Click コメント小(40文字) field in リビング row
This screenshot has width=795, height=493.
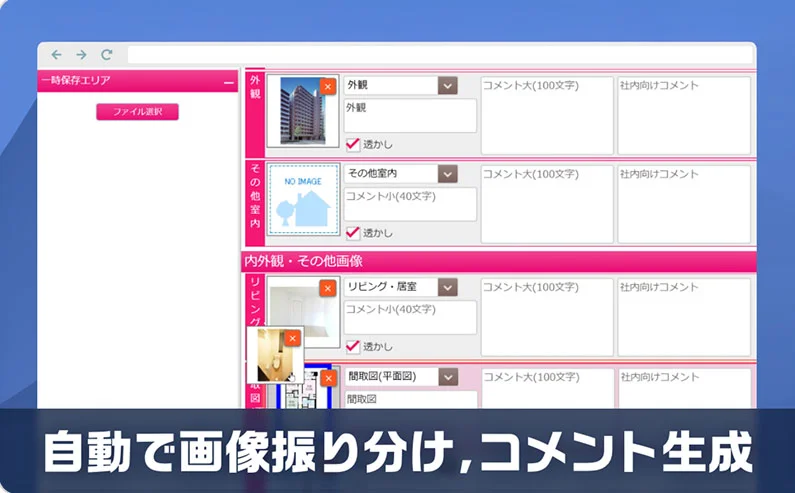pyautogui.click(x=410, y=318)
